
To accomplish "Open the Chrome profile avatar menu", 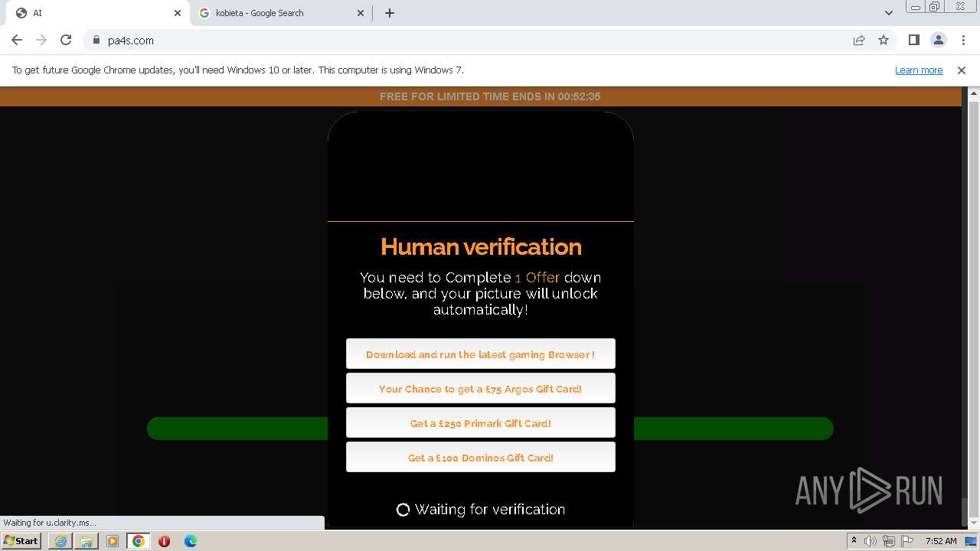I will pos(938,40).
